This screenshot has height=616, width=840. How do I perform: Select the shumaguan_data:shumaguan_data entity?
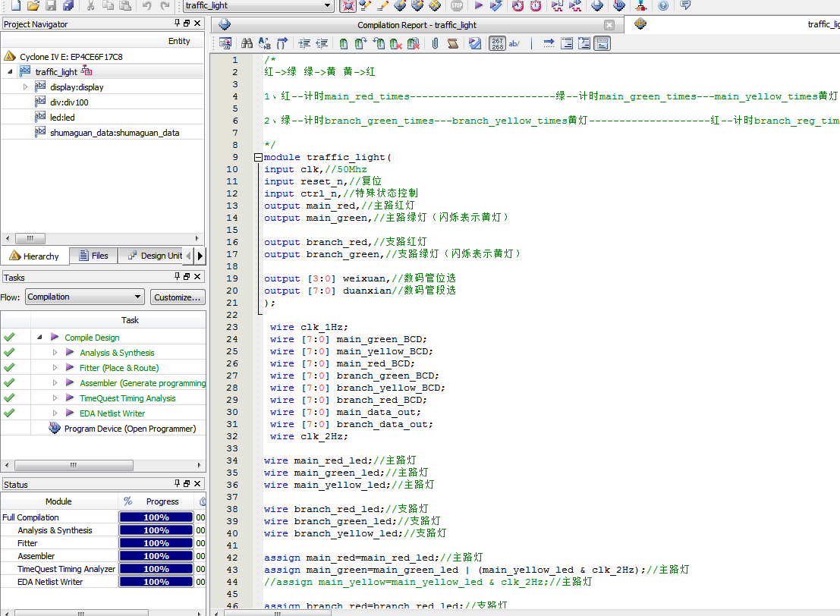pyautogui.click(x=115, y=133)
